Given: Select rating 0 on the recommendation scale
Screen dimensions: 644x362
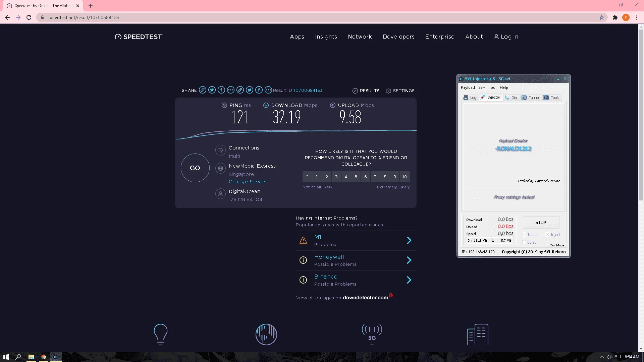Looking at the screenshot, I should 307,177.
